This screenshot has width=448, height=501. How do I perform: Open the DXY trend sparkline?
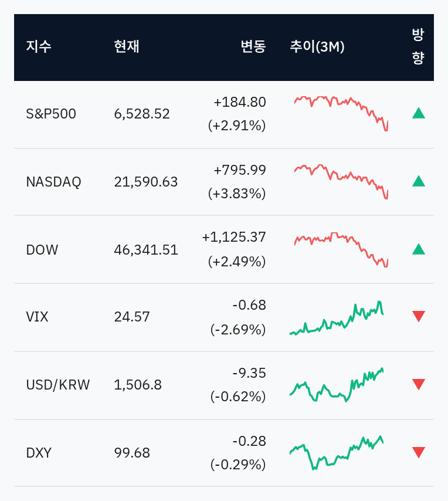point(337,453)
